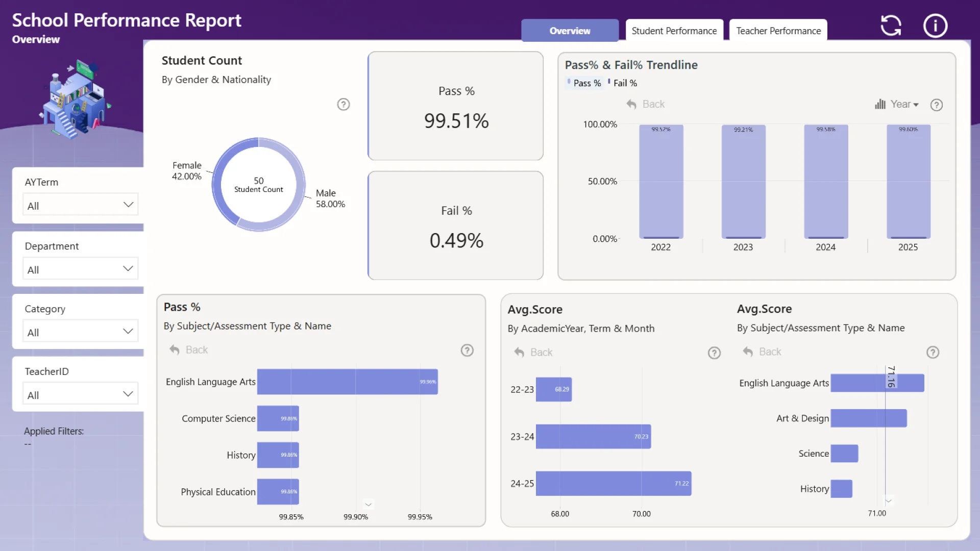This screenshot has width=980, height=551.
Task: Open the TeacherID dropdown
Action: [x=80, y=394]
